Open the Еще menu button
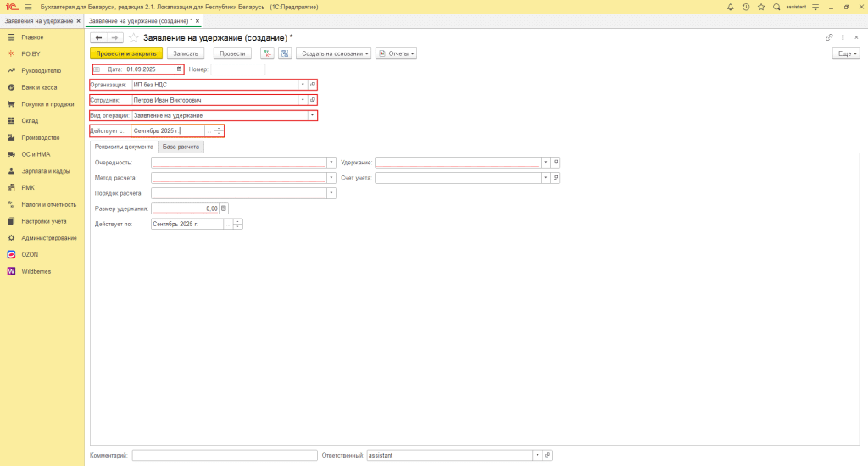Viewport: 868px width, 466px height. pyautogui.click(x=847, y=53)
